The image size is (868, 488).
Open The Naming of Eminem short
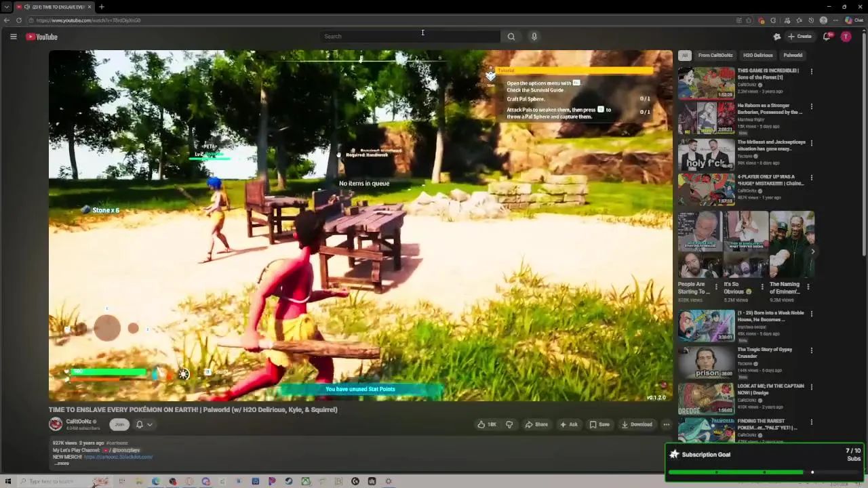[791, 245]
